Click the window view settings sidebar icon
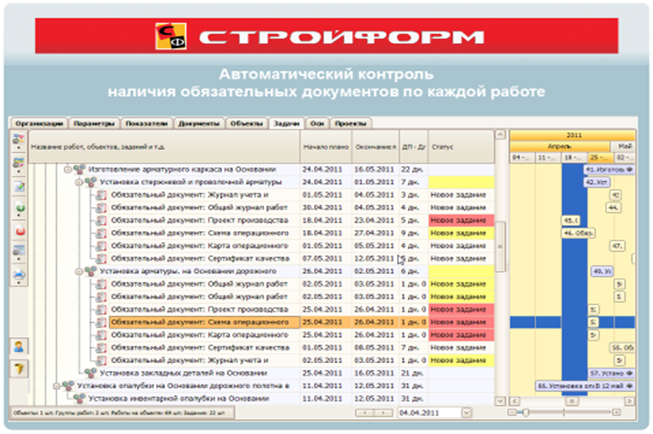Viewport: 653px width, 434px height. 19,251
